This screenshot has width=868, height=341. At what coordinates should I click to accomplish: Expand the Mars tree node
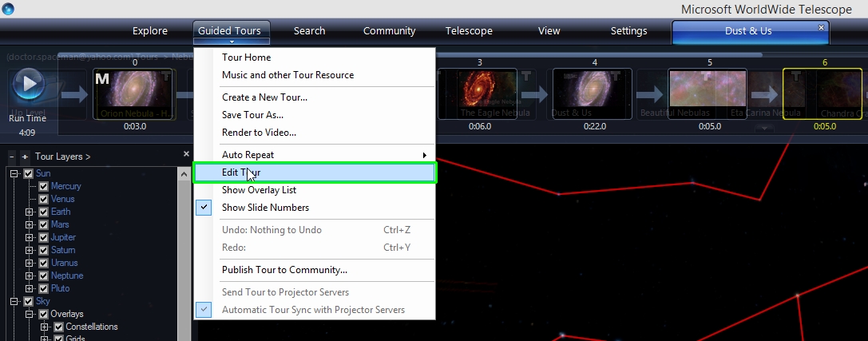tap(30, 224)
